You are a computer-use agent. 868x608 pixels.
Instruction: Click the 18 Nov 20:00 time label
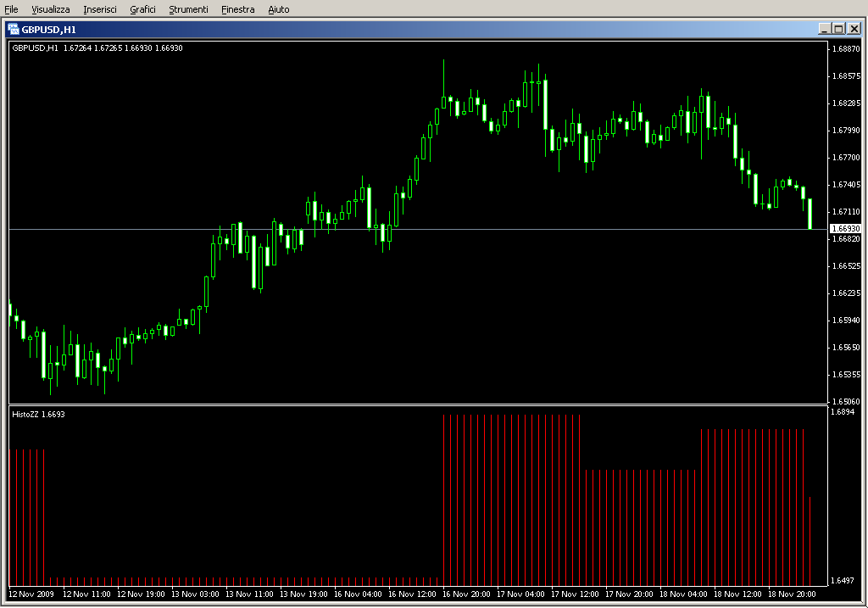792,594
